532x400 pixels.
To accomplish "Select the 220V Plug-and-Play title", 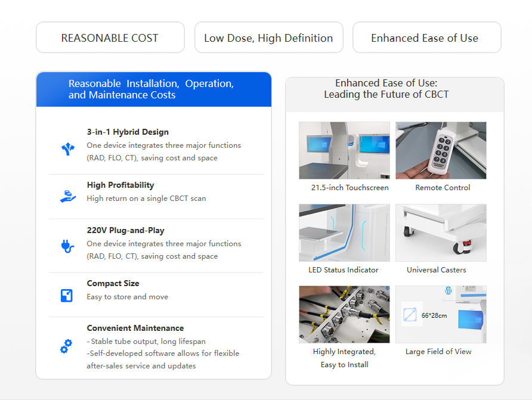I will (125, 231).
